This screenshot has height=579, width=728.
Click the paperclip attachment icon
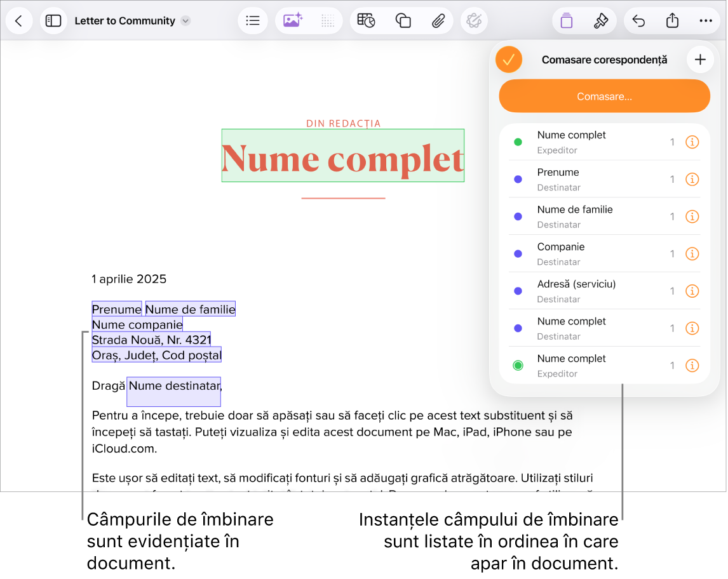click(x=438, y=21)
